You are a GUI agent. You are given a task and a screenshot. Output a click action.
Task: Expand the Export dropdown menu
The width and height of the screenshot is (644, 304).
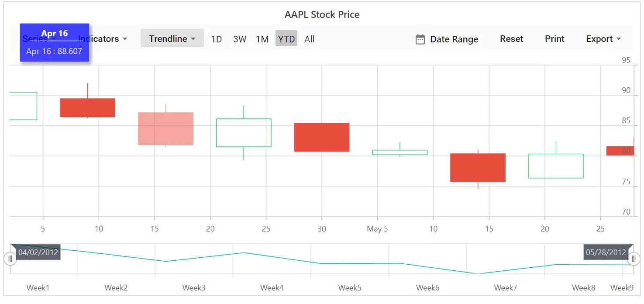(603, 39)
